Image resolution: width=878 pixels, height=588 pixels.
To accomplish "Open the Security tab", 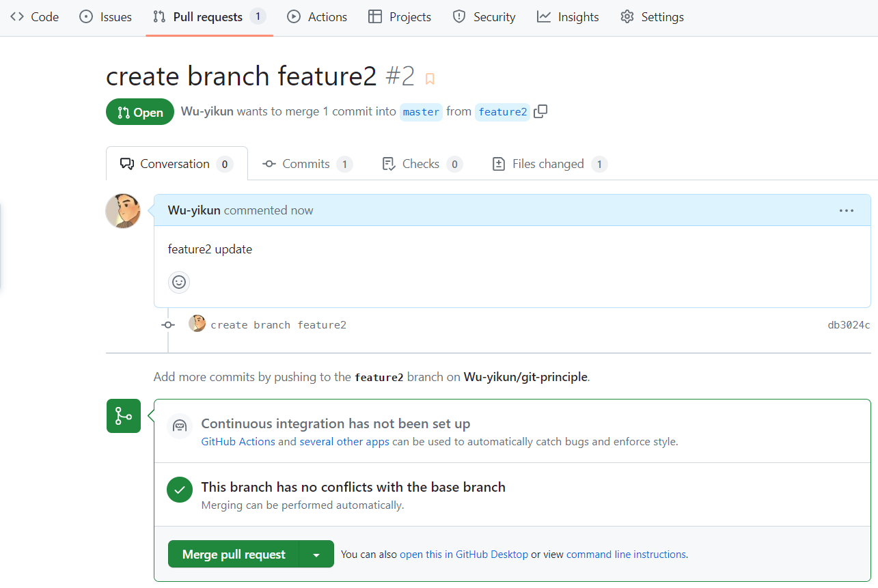I will tap(484, 17).
